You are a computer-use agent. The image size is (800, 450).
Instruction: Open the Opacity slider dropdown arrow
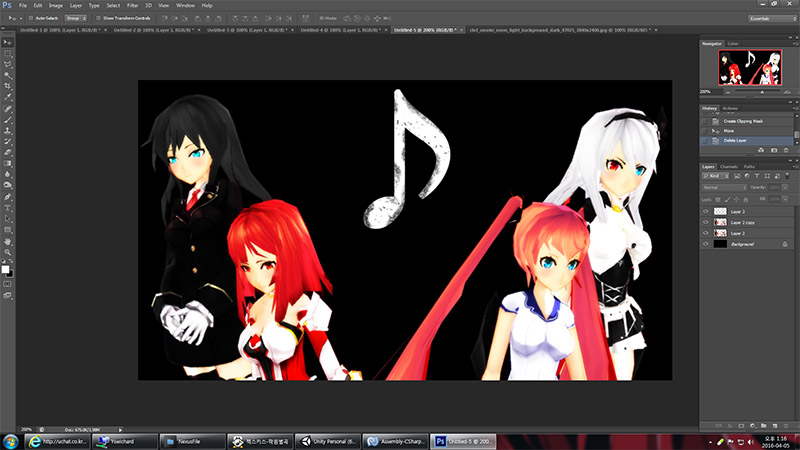[785, 187]
